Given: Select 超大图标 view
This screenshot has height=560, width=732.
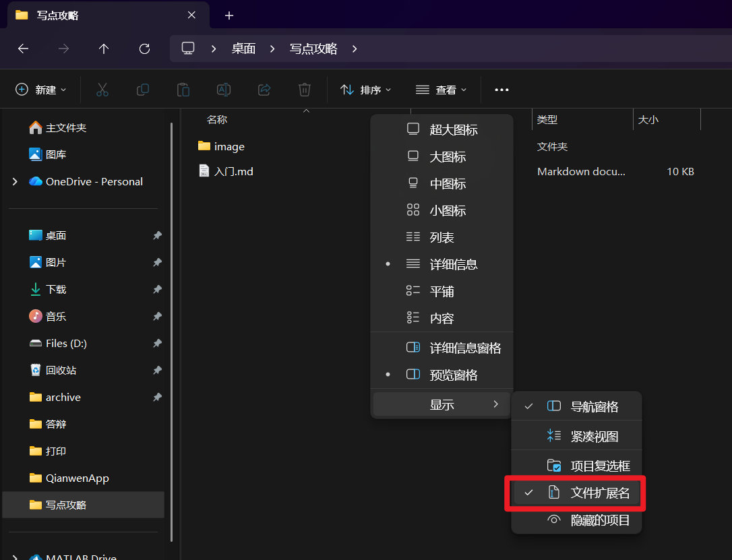Looking at the screenshot, I should [441, 129].
